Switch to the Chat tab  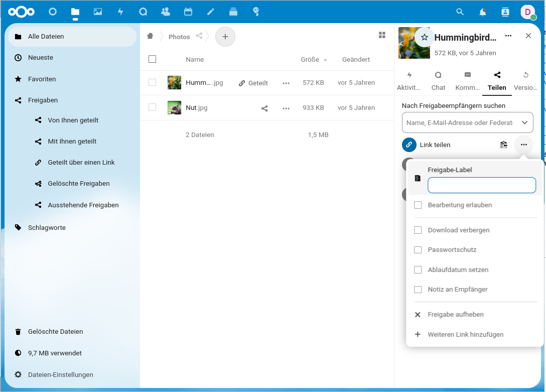[438, 80]
